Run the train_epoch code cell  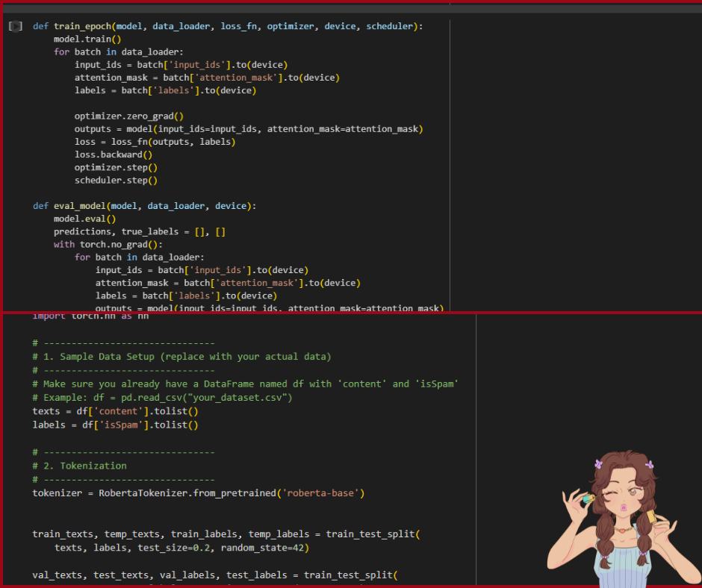pos(15,26)
